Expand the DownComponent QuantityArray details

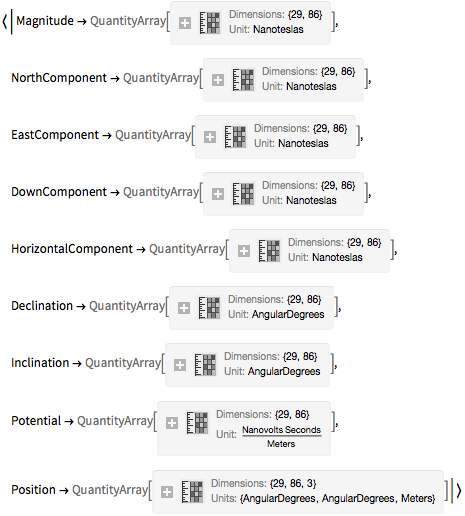(218, 194)
